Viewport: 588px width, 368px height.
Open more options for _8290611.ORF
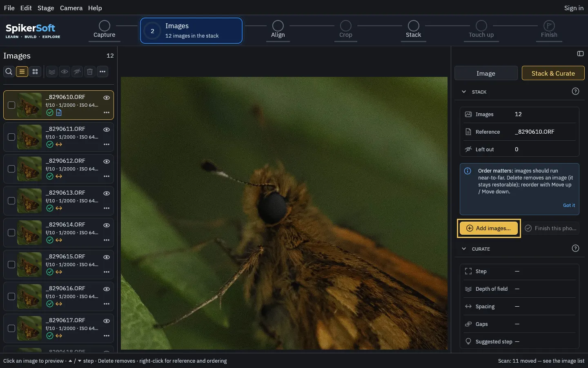click(107, 144)
